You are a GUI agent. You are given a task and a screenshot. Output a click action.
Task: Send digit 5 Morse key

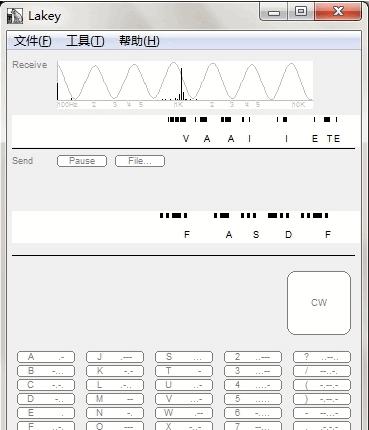pyautogui.click(x=253, y=399)
